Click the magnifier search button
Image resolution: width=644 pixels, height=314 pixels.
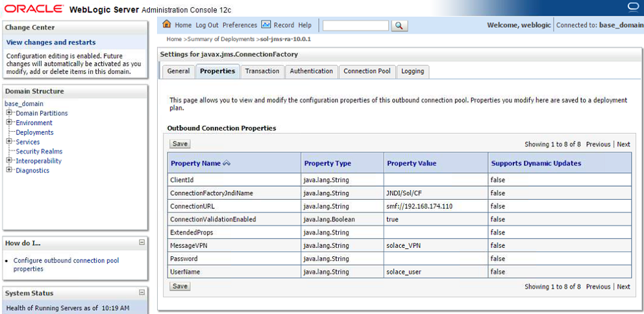(x=399, y=25)
